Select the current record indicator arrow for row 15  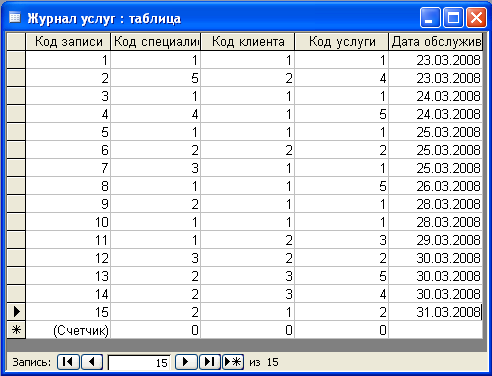click(x=16, y=312)
